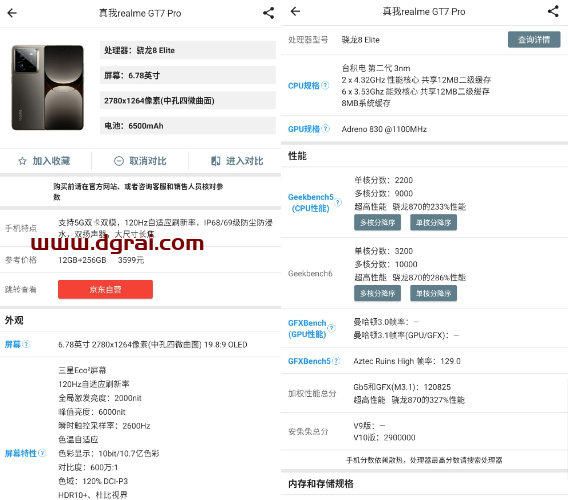Click 骁龙8 Elite processor model value
568x500 pixels.
coord(360,40)
